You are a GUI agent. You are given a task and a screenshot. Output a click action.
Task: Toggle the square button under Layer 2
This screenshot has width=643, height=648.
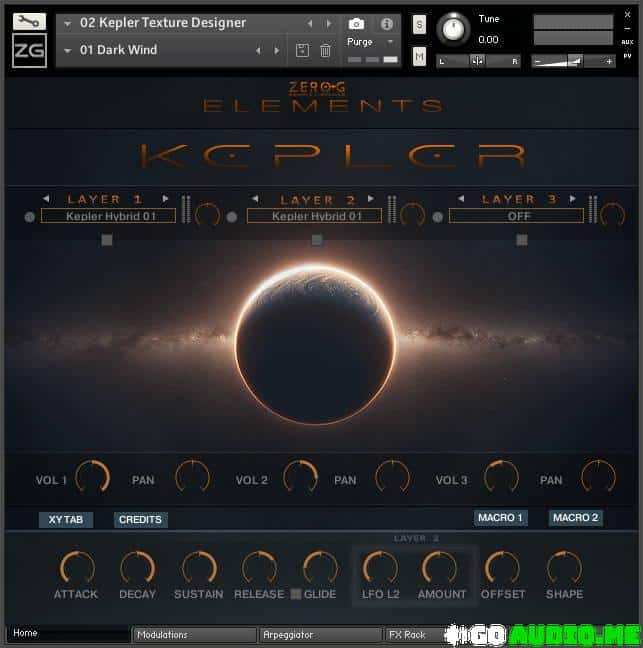coord(317,240)
